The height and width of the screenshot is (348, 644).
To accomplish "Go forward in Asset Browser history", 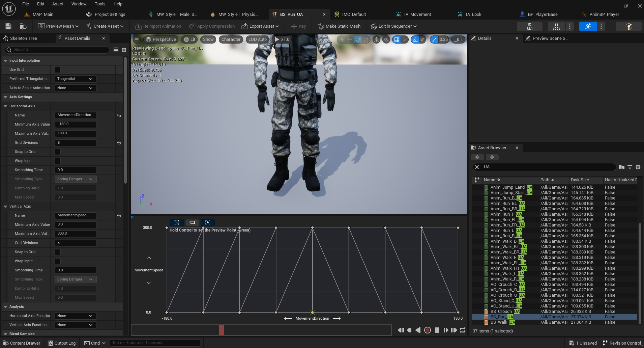I will 492,157.
